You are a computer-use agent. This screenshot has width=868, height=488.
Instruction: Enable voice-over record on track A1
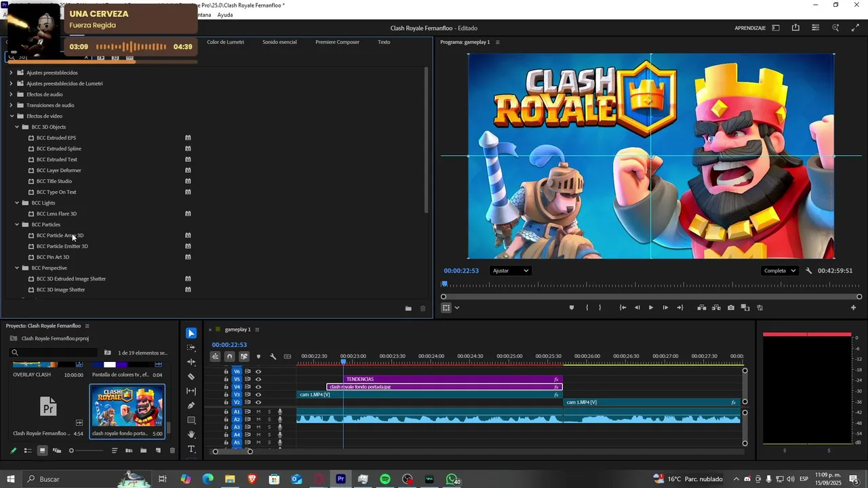click(x=280, y=411)
